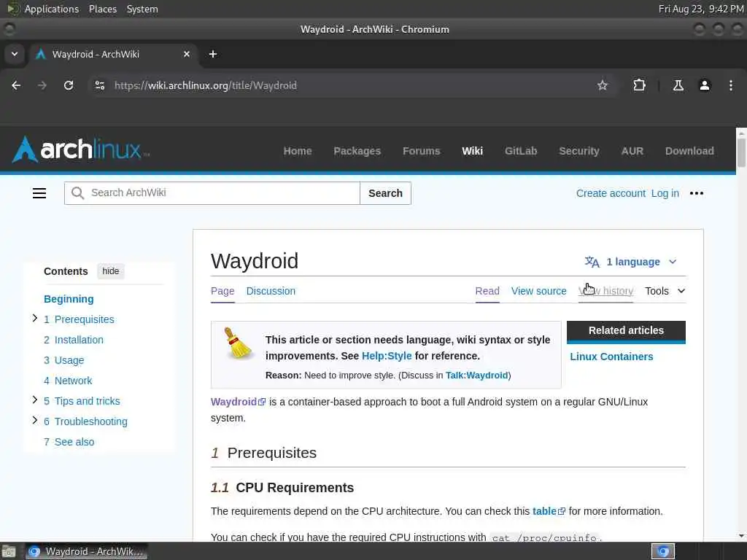747x560 pixels.
Task: Expand the Tools dropdown
Action: pos(665,291)
